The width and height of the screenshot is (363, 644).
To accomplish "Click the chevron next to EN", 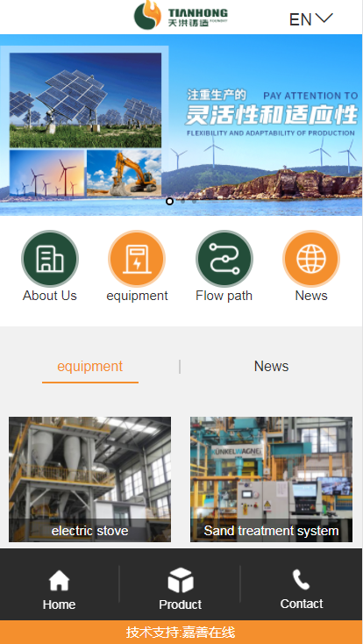I will pyautogui.click(x=324, y=18).
